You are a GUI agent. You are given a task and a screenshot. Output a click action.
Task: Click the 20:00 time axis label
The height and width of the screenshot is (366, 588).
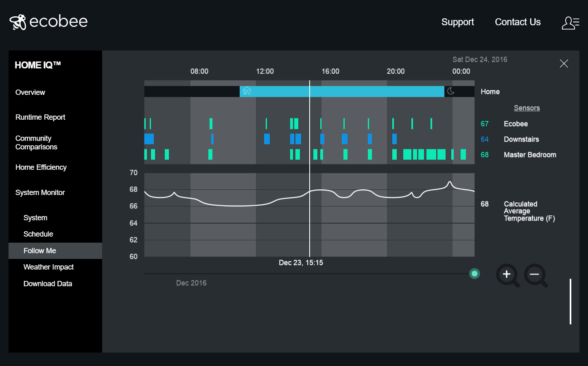(396, 71)
